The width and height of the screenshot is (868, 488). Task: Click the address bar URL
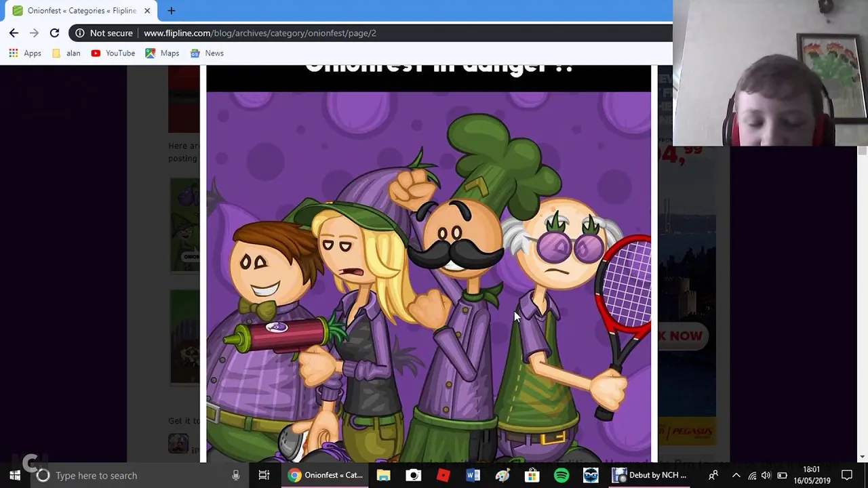click(260, 33)
